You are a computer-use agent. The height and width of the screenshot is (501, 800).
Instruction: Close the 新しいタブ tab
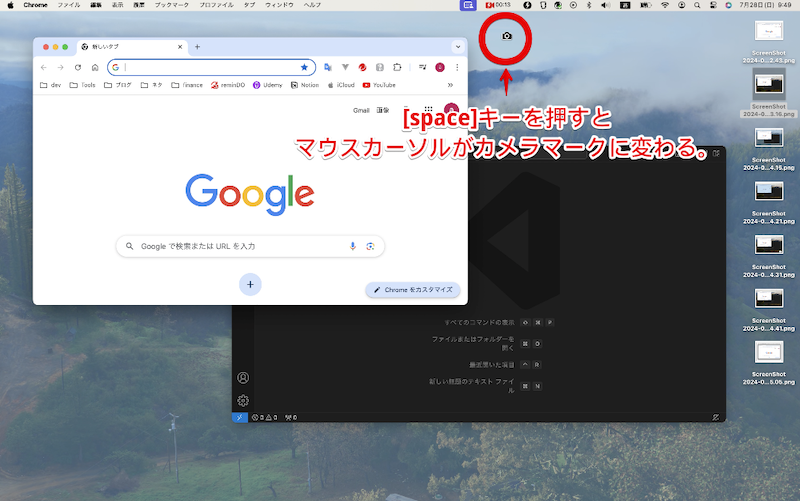[x=180, y=47]
